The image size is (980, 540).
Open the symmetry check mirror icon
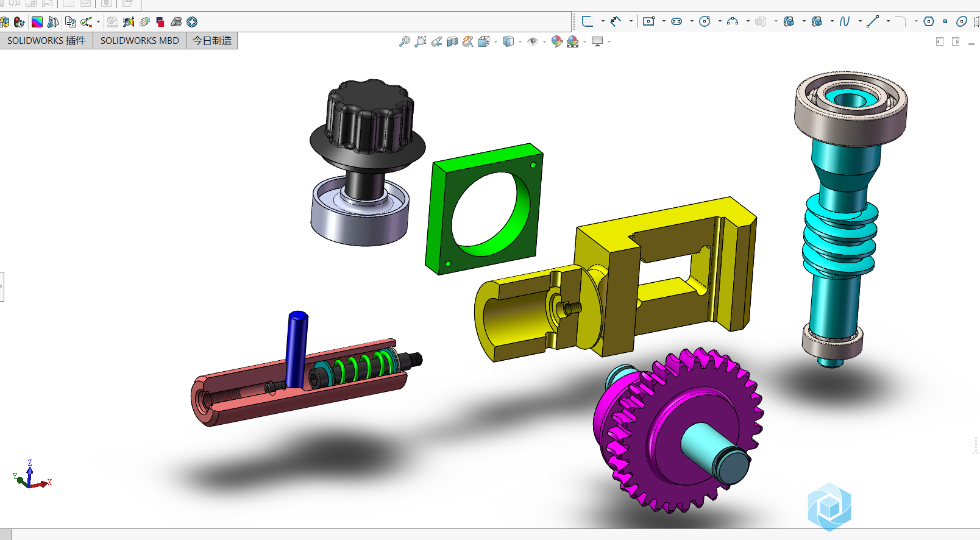point(53,22)
